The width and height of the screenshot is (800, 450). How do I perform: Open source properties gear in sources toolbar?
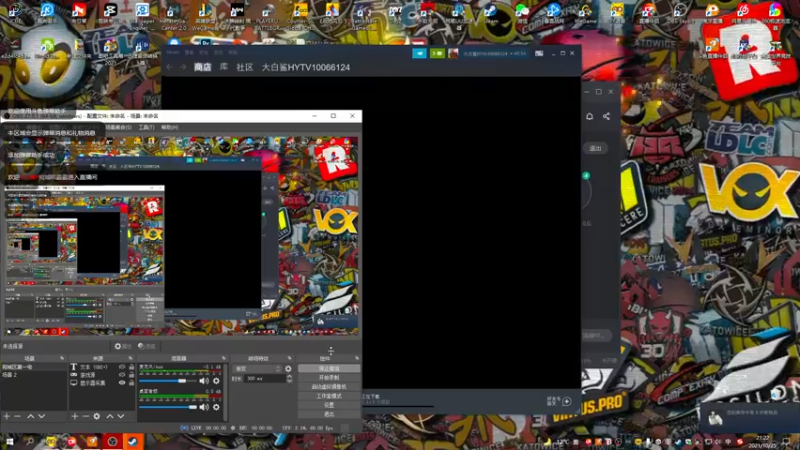click(x=96, y=417)
